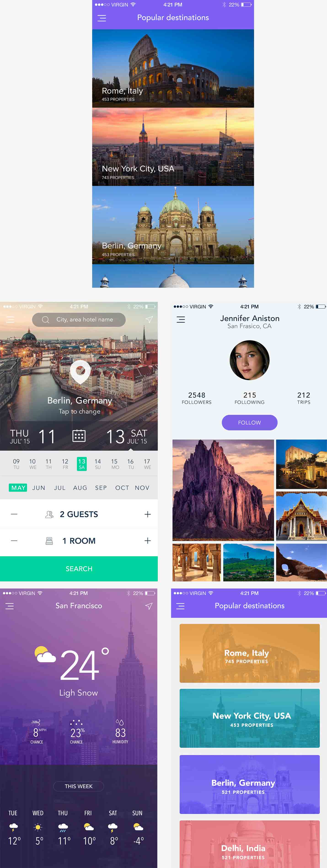327x868 pixels.
Task: Select highlighted date 13 SA
Action: (x=82, y=464)
